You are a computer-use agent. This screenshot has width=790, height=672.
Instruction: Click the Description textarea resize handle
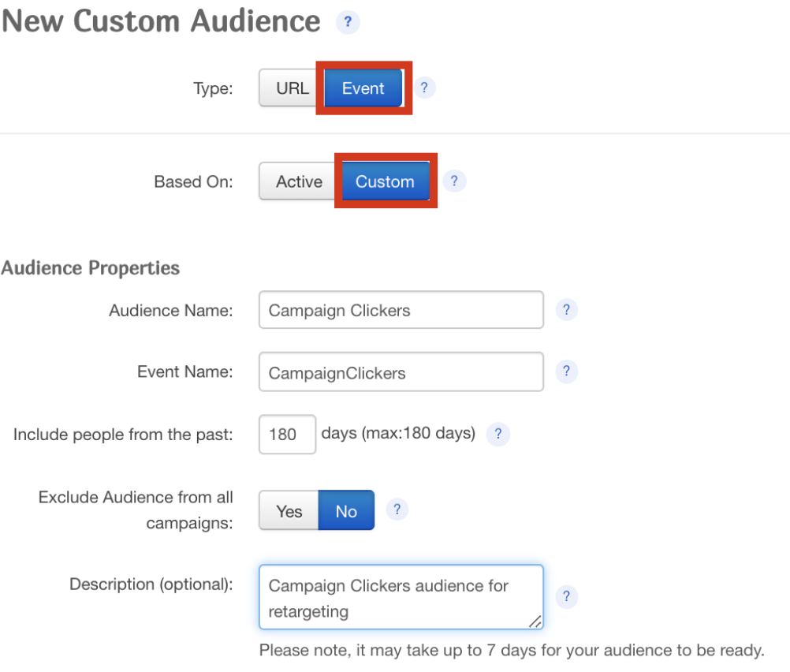[x=535, y=622]
